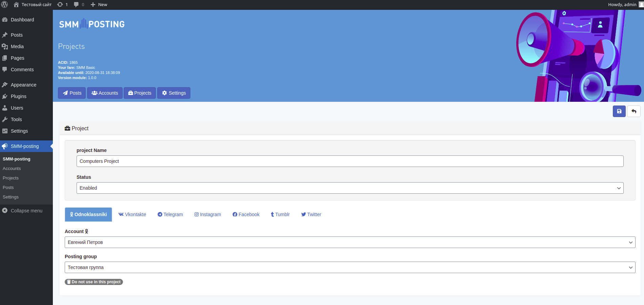Click the Projects page heading

tap(71, 46)
